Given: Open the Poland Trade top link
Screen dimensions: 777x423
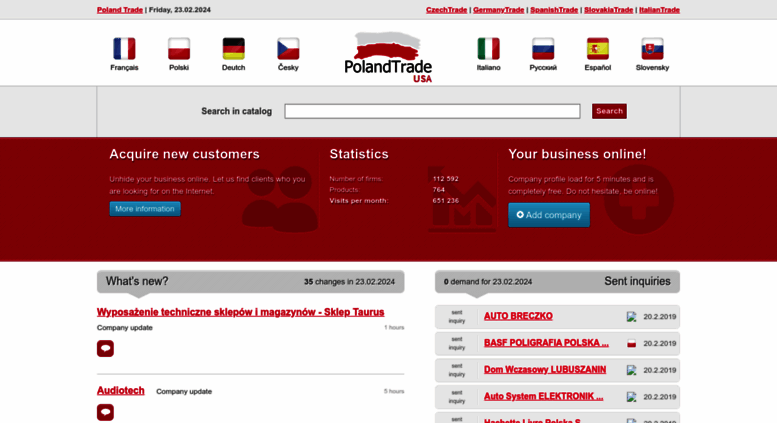Looking at the screenshot, I should 120,10.
